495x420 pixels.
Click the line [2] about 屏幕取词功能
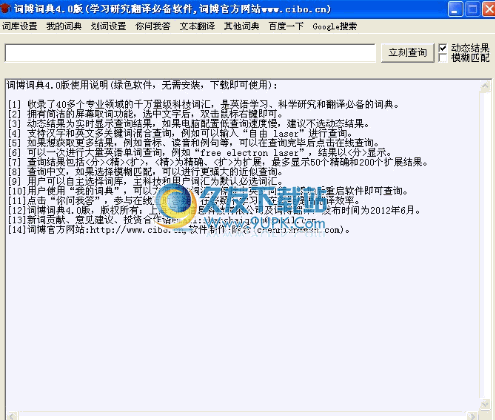pos(145,114)
